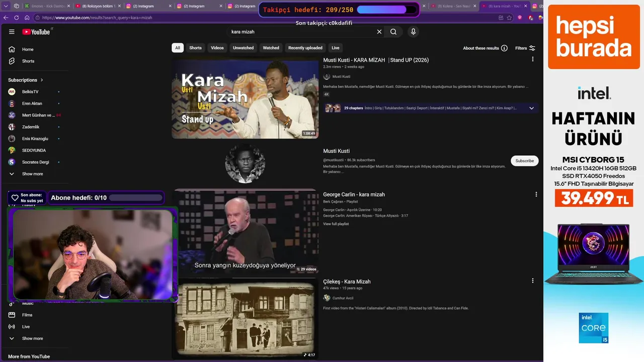Open Çilekeş - Kara Mizah video title
This screenshot has width=644, height=362.
[347, 282]
